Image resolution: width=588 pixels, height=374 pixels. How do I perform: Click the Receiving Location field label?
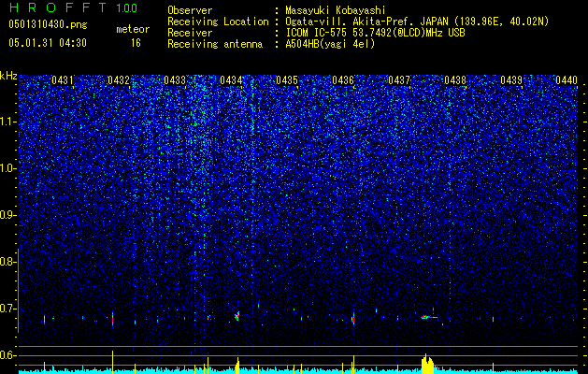tap(218, 22)
